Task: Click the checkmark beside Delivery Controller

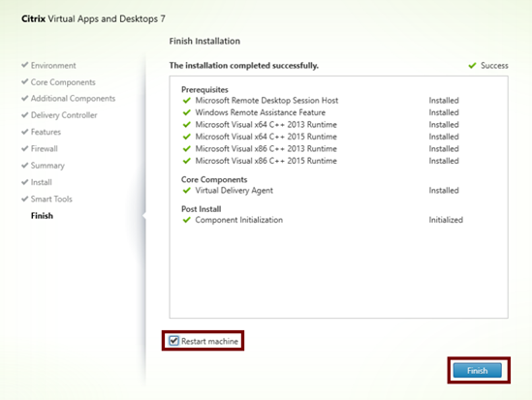Action: pos(24,114)
